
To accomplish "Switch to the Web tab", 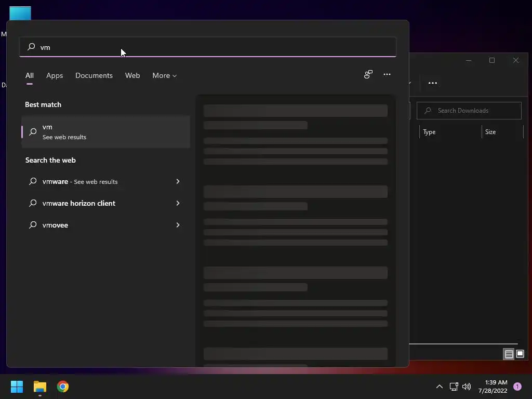I will click(132, 75).
